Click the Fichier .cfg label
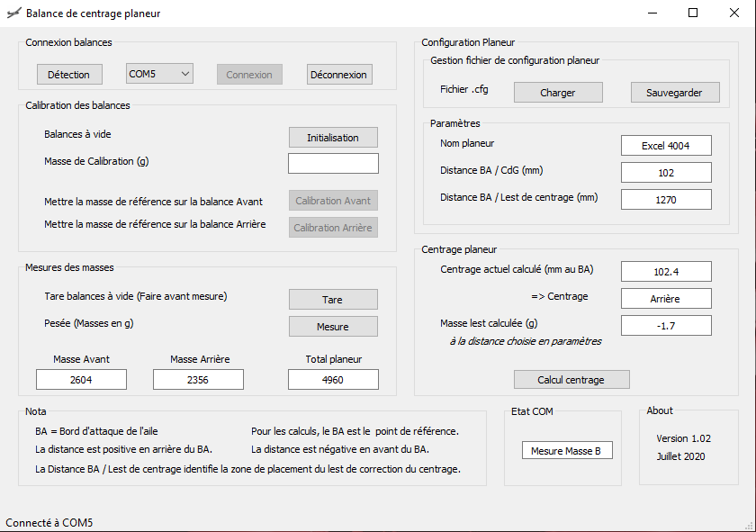This screenshot has width=756, height=532. pos(463,89)
